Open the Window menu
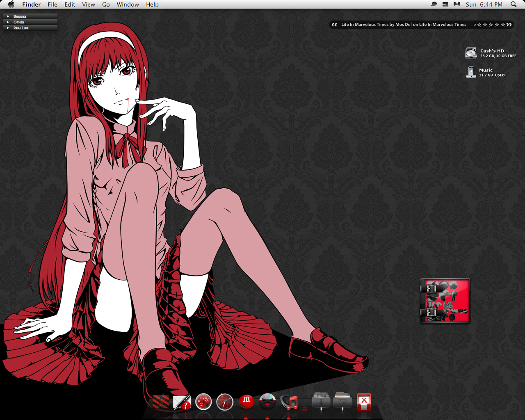525x420 pixels. tap(128, 5)
